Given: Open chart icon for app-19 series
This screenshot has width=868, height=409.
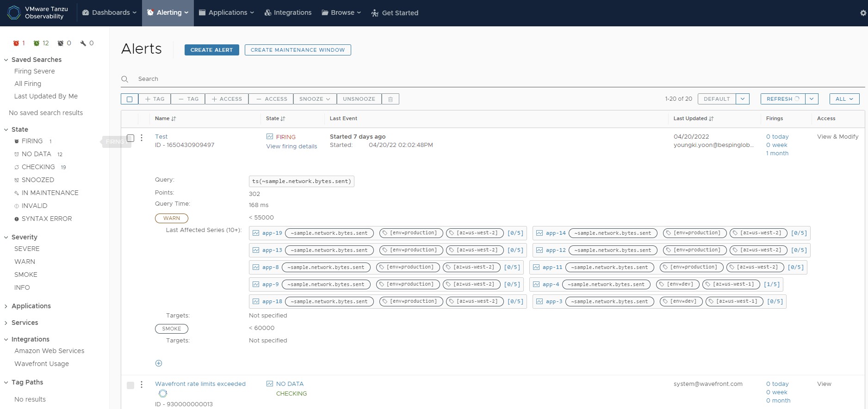Looking at the screenshot, I should tap(256, 233).
